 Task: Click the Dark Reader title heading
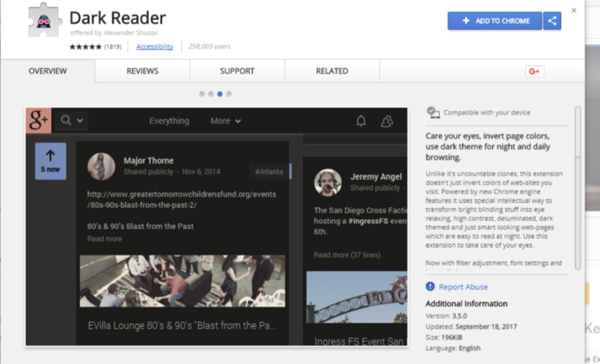tap(117, 18)
